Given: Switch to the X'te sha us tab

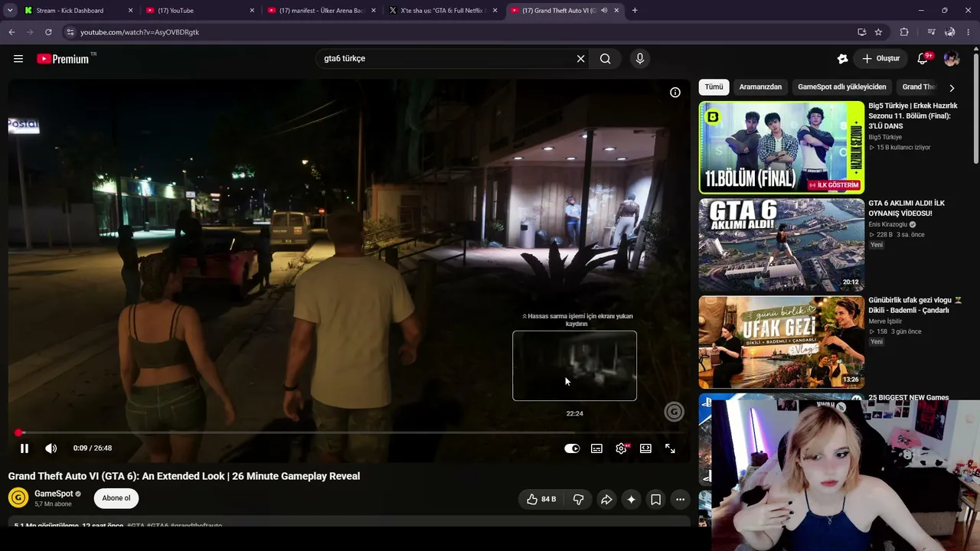Looking at the screenshot, I should point(443,11).
